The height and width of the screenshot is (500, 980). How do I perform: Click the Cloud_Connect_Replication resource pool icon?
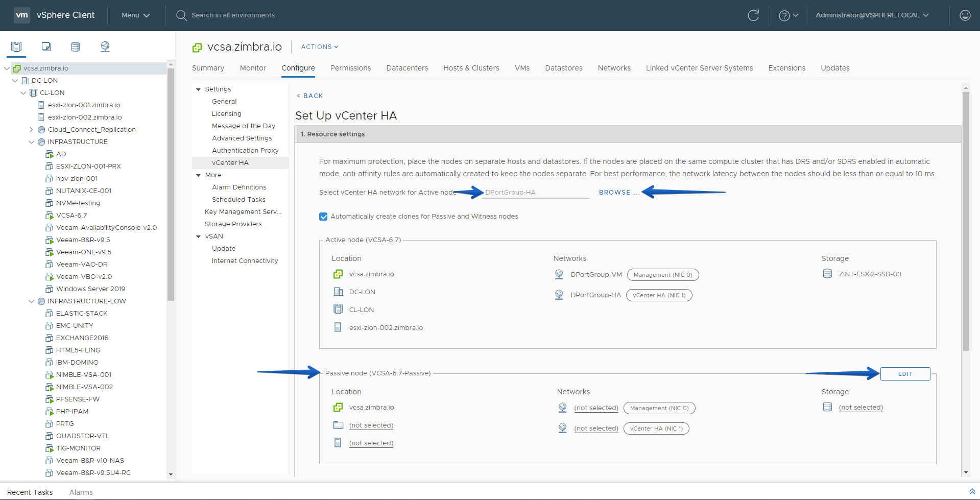point(41,129)
